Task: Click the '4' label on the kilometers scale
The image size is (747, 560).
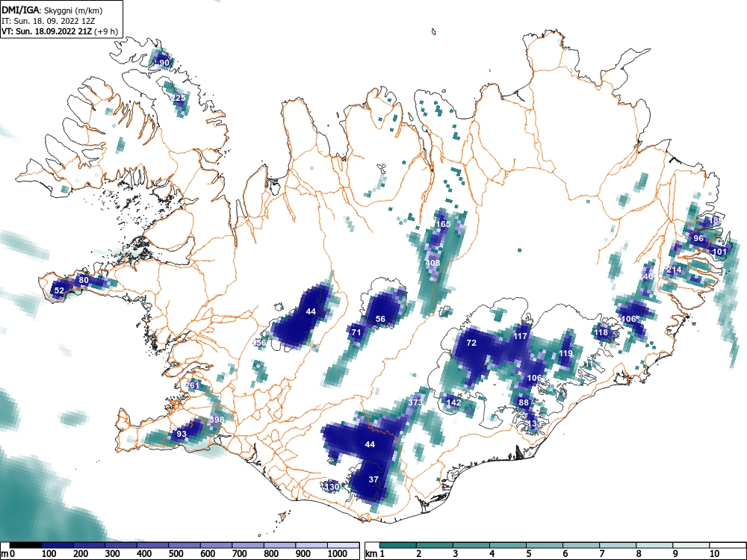Action: click(492, 554)
